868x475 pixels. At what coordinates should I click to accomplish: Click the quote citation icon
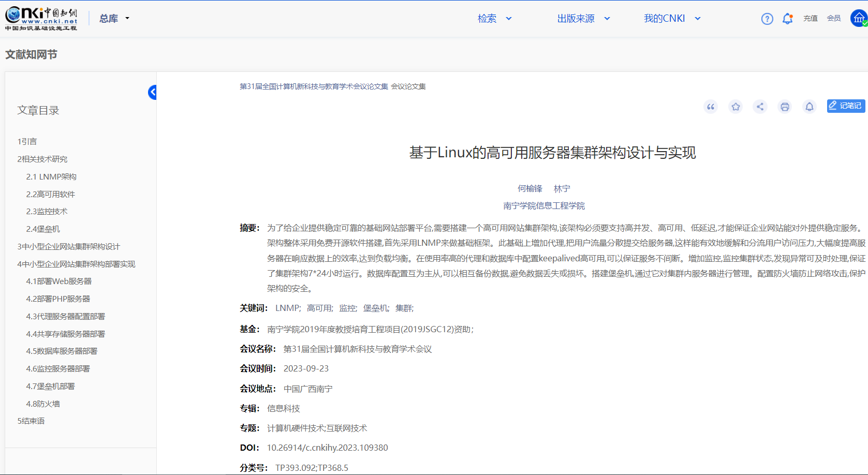[x=711, y=107]
